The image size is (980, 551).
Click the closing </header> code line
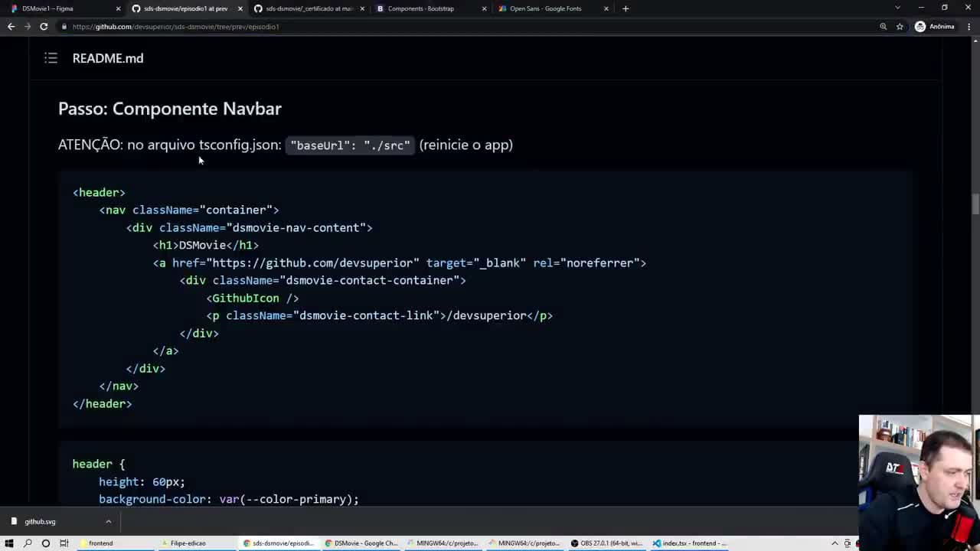click(103, 403)
